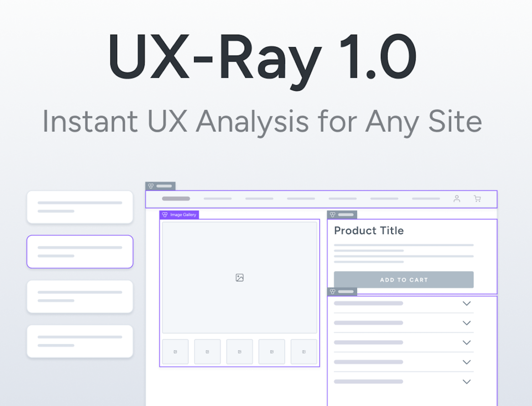
Task: Click the user account icon in header
Action: point(457,199)
